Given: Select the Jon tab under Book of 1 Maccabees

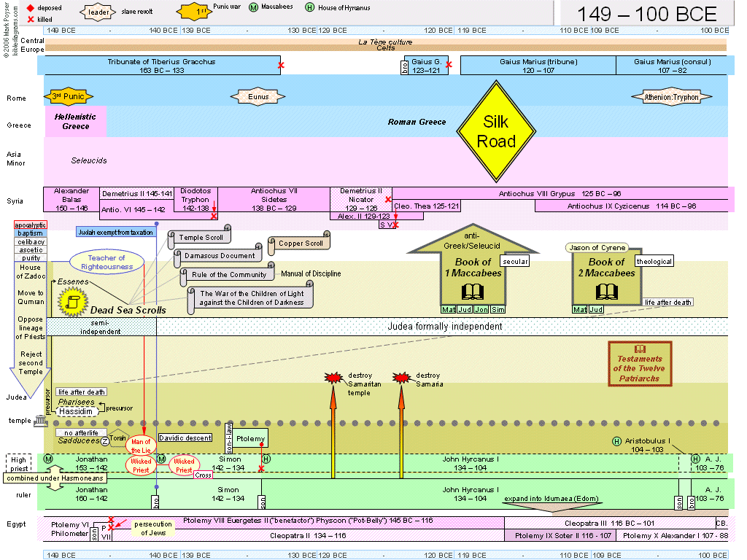Looking at the screenshot, I should coord(481,310).
